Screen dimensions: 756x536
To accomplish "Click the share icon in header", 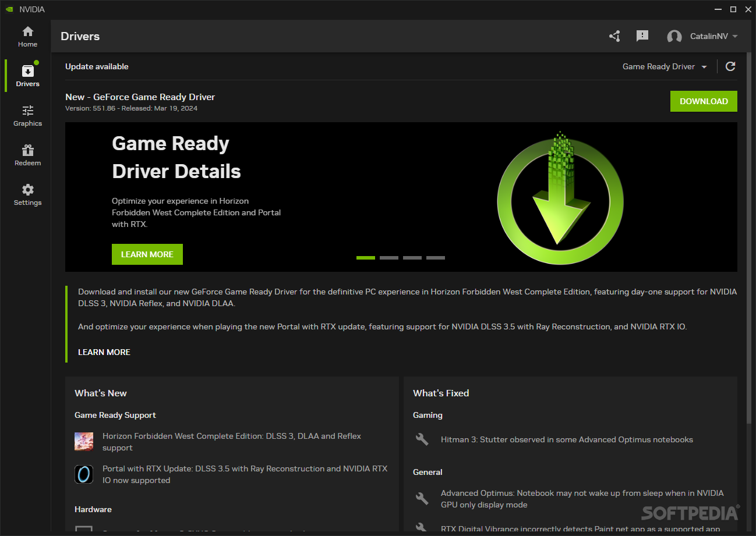I will pos(614,36).
